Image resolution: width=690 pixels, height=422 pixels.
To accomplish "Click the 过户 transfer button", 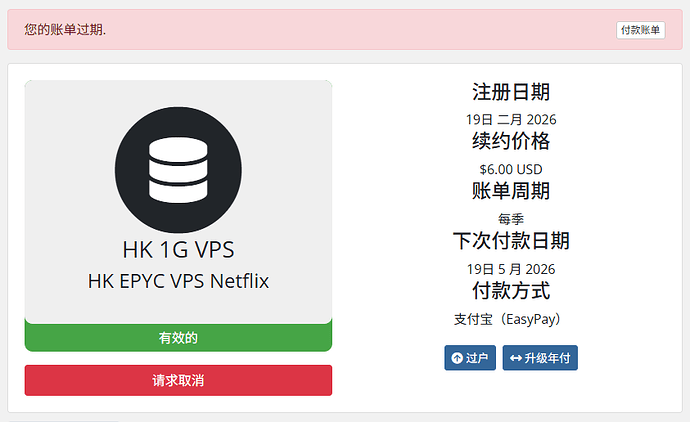I will [470, 358].
